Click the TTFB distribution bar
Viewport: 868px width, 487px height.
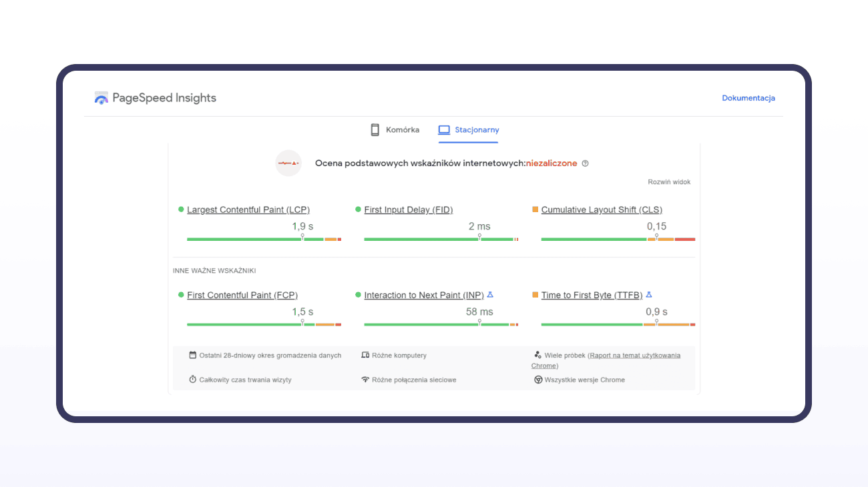coord(618,324)
